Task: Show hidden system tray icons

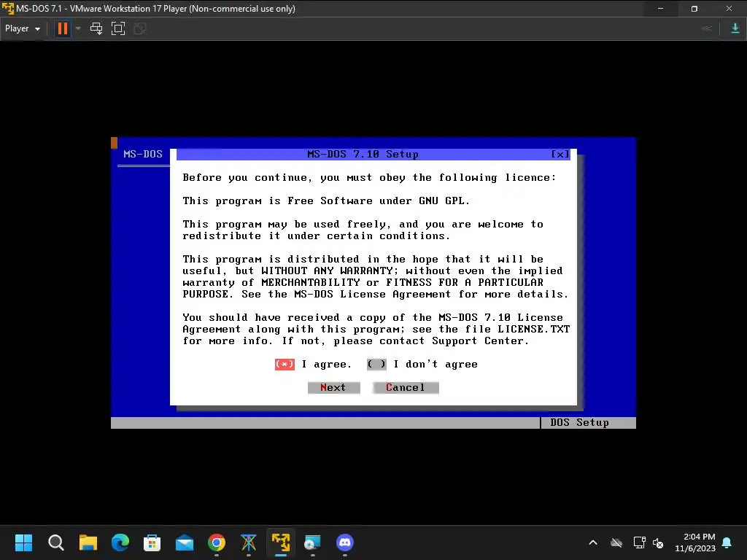Action: click(593, 542)
